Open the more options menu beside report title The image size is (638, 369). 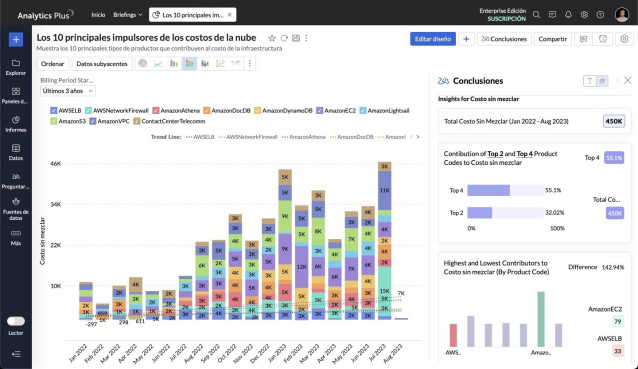coord(306,38)
